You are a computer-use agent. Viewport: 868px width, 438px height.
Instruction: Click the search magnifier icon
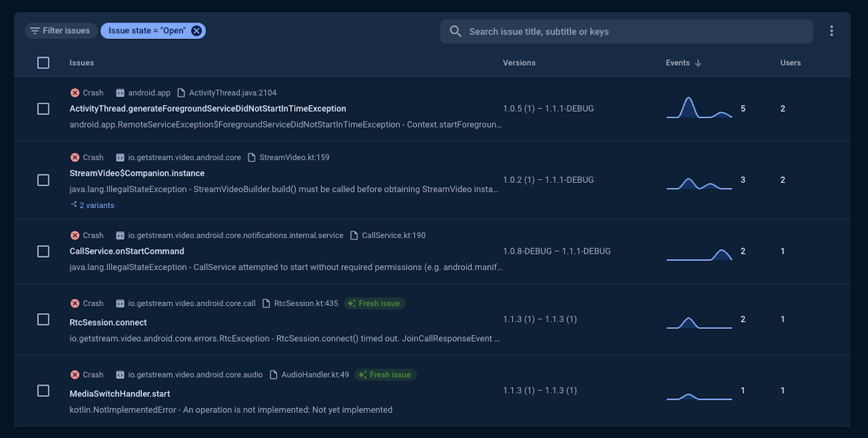tap(456, 31)
